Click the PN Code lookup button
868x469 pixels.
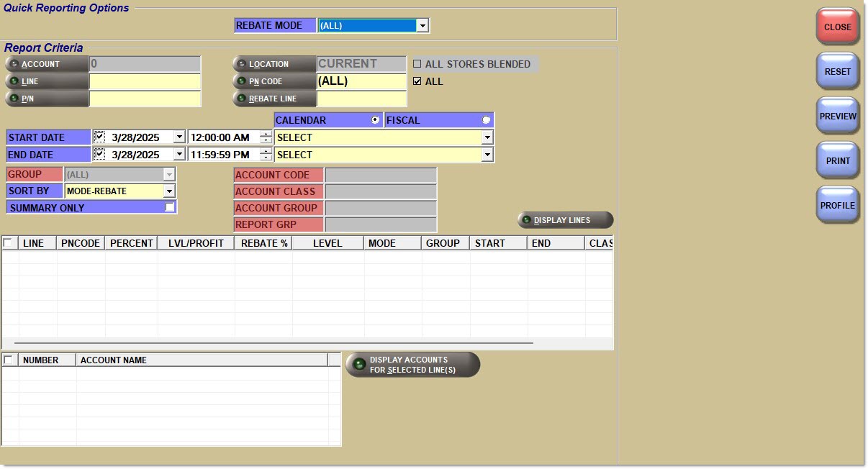click(273, 81)
